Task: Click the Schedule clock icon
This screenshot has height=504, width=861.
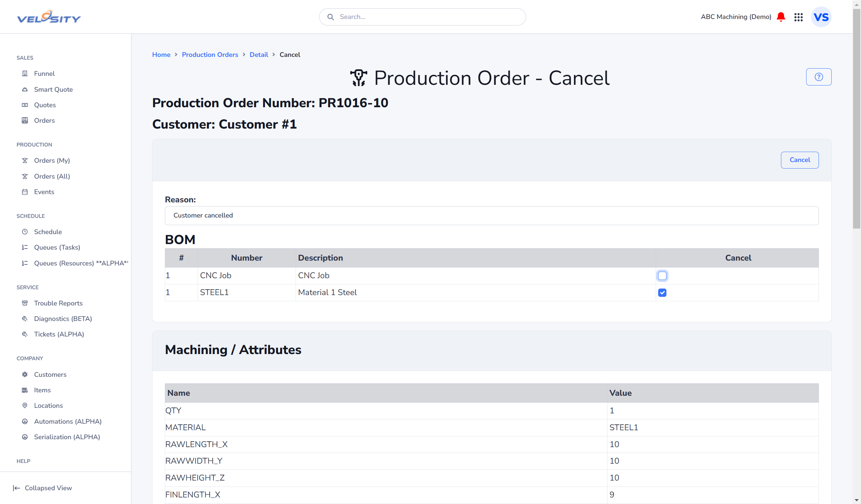Action: (24, 232)
